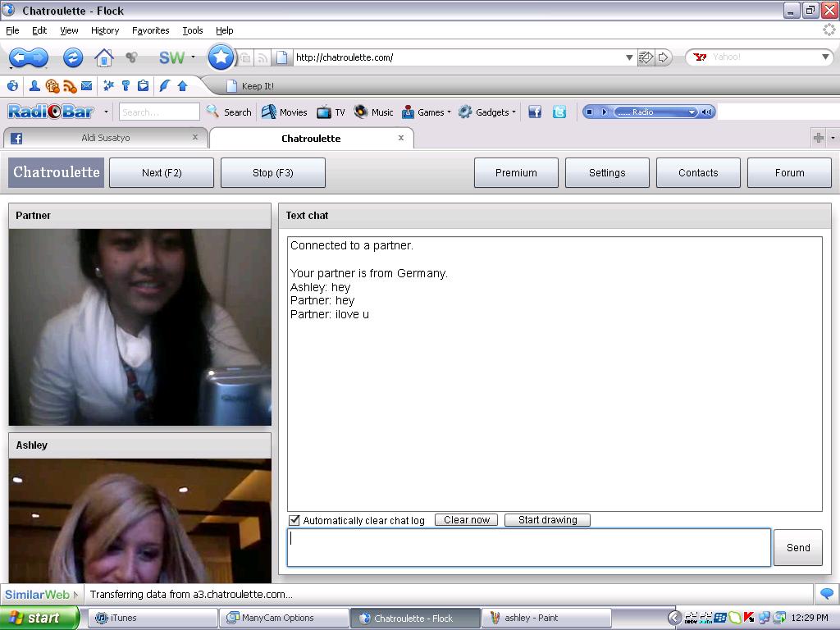Image resolution: width=840 pixels, height=630 pixels.
Task: Open the People sidebar icon
Action: pyautogui.click(x=34, y=85)
